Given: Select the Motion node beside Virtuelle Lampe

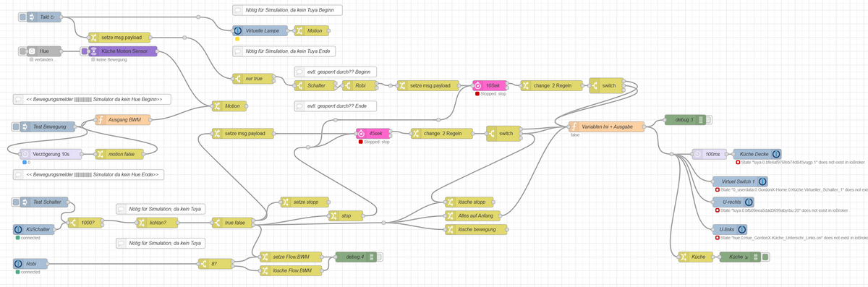Looking at the screenshot, I should pos(310,31).
